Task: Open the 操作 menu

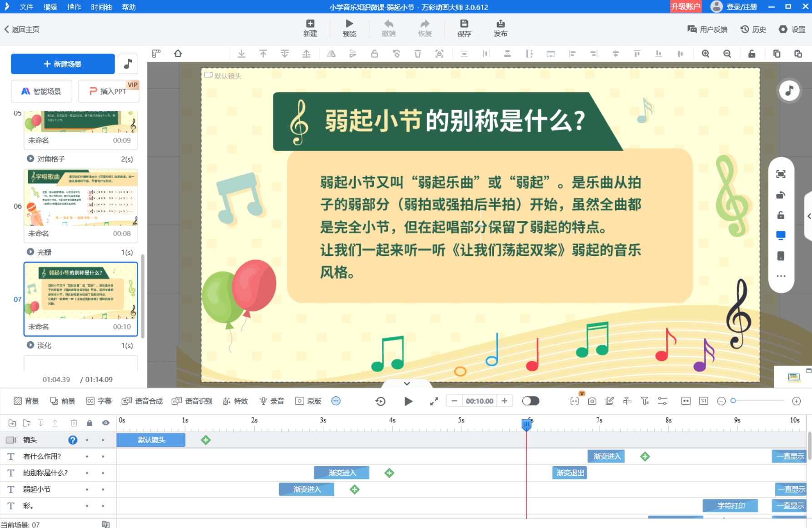Action: (x=74, y=7)
